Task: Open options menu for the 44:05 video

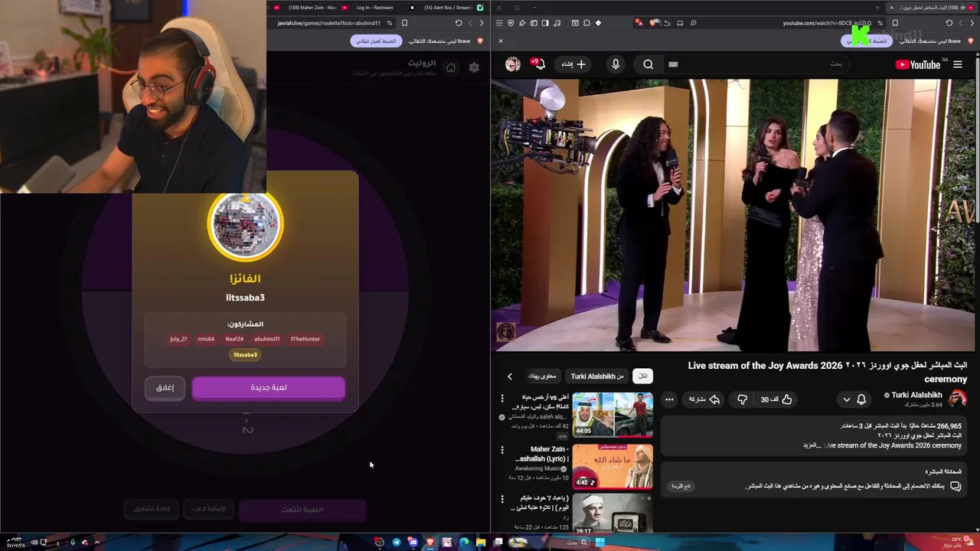Action: (x=502, y=399)
